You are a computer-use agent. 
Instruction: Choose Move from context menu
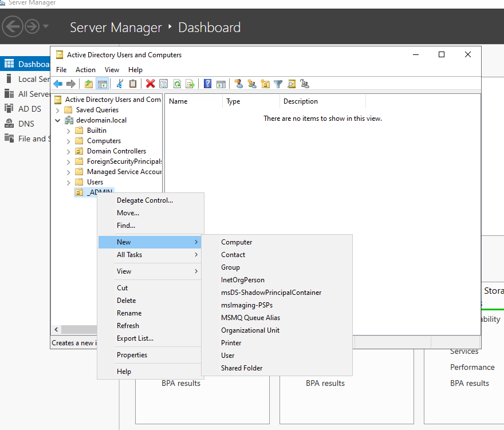pos(151,213)
